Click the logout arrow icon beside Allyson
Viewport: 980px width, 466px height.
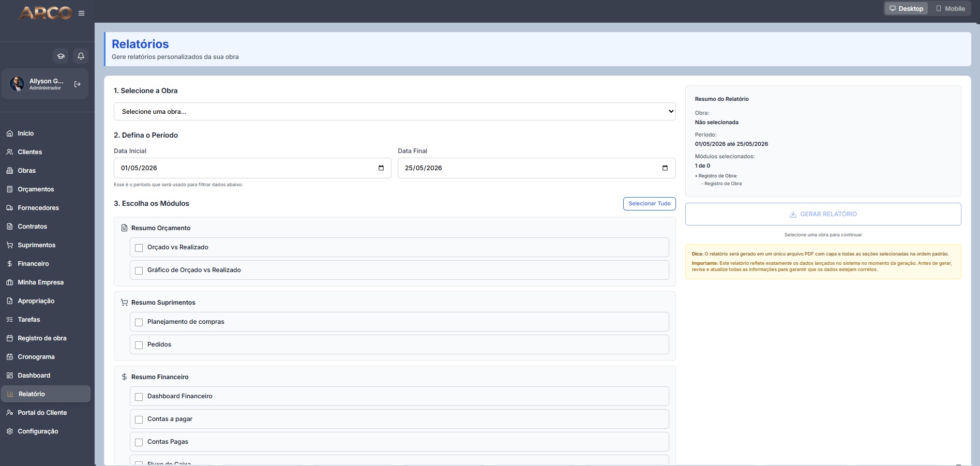click(78, 84)
